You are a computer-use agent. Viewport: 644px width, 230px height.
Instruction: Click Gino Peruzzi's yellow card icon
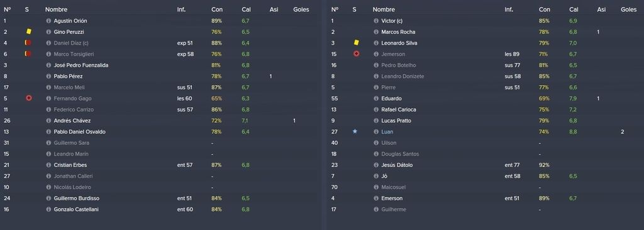click(x=29, y=32)
